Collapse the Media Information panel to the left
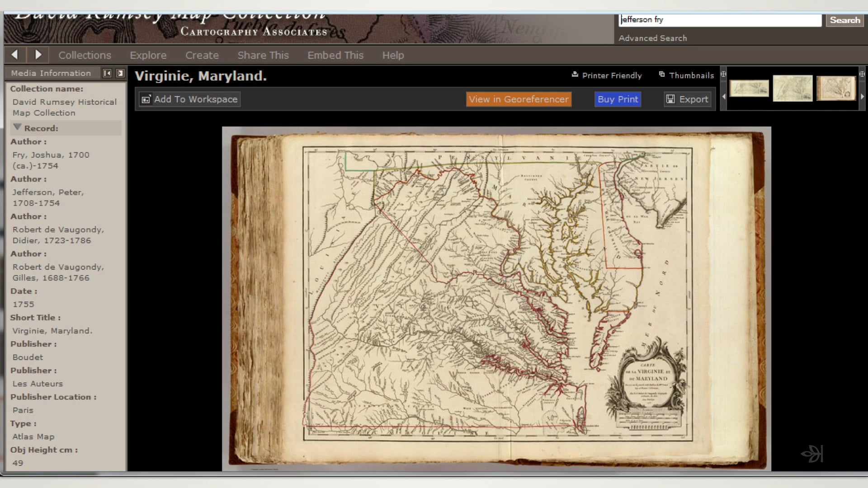The width and height of the screenshot is (868, 488). coord(107,73)
